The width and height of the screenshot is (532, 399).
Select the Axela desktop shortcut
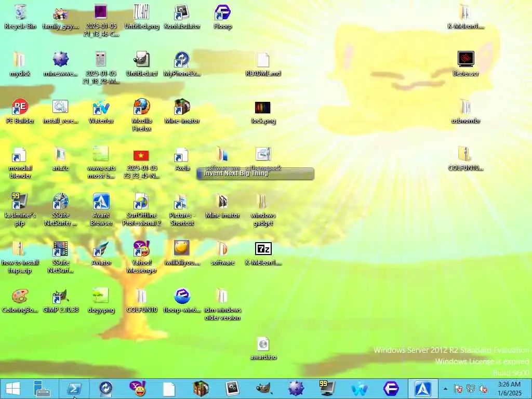point(182,159)
